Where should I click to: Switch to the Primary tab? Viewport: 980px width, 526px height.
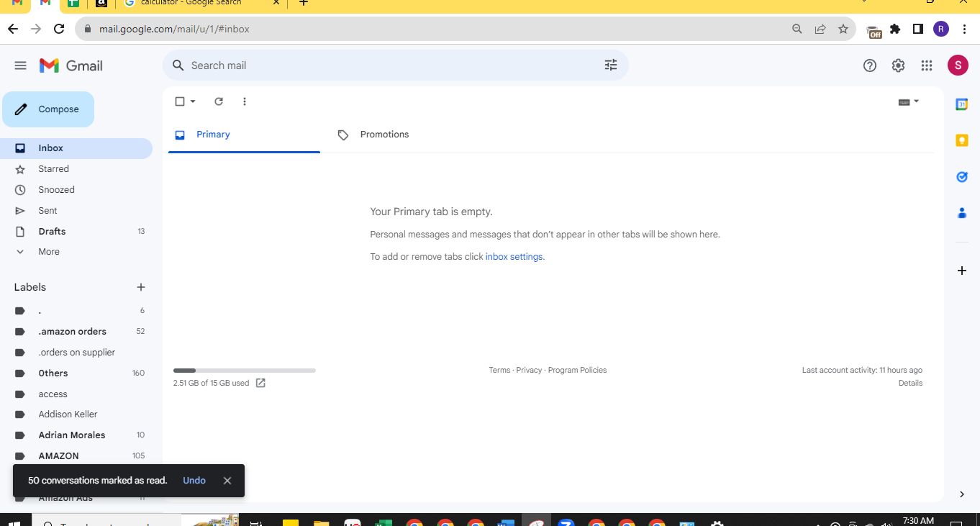pyautogui.click(x=244, y=135)
